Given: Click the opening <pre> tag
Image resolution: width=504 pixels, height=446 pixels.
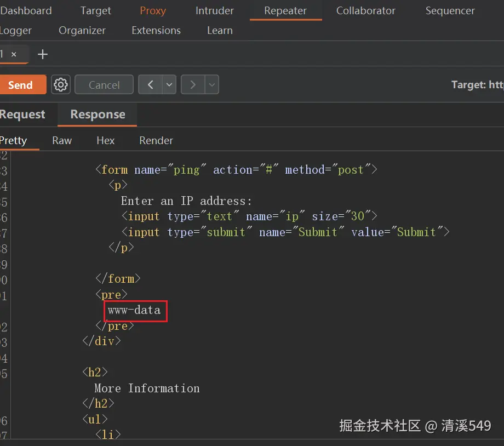Looking at the screenshot, I should pos(111,295).
